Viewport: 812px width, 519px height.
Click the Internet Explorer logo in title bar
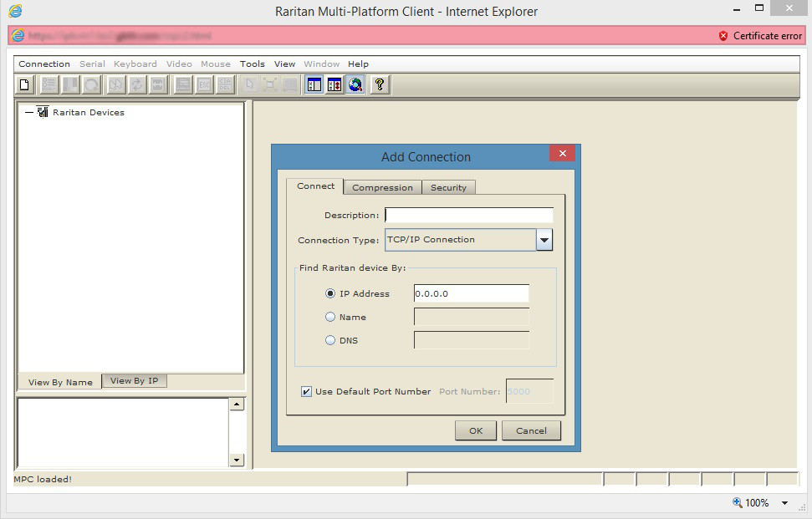[16, 11]
